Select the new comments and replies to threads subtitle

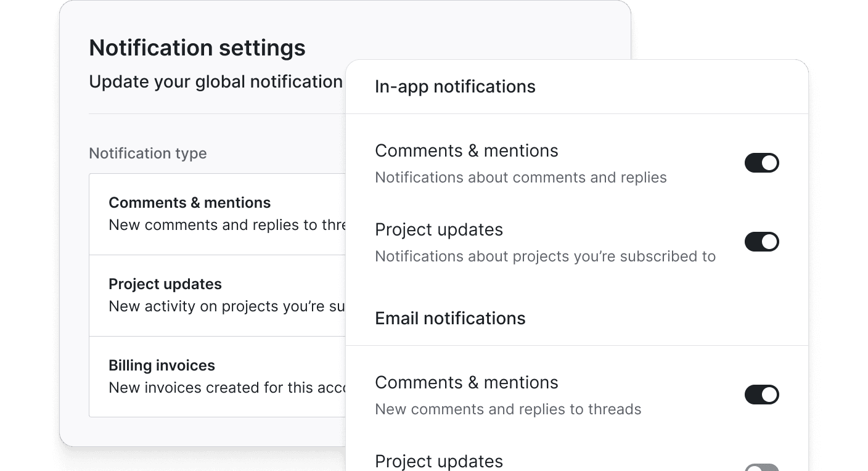click(x=508, y=409)
